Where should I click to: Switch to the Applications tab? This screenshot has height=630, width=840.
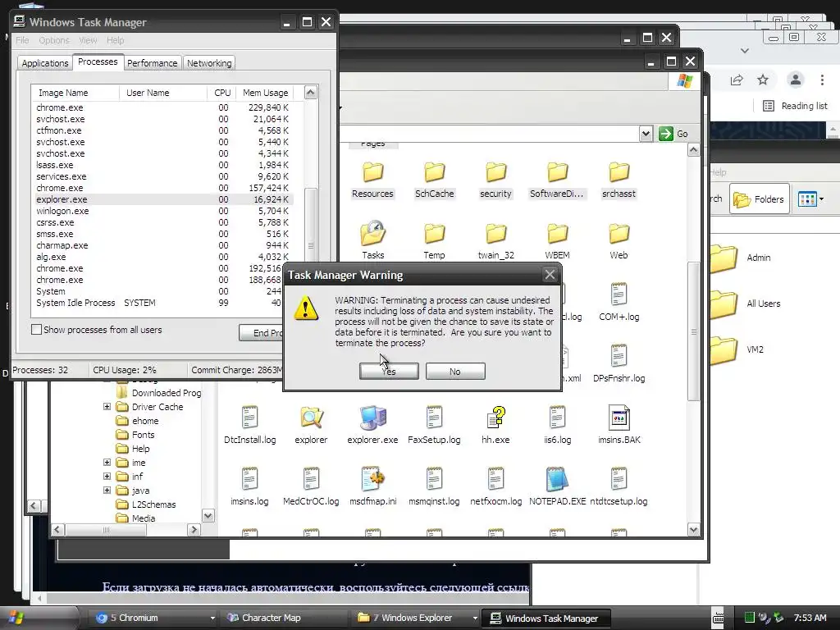tap(45, 63)
